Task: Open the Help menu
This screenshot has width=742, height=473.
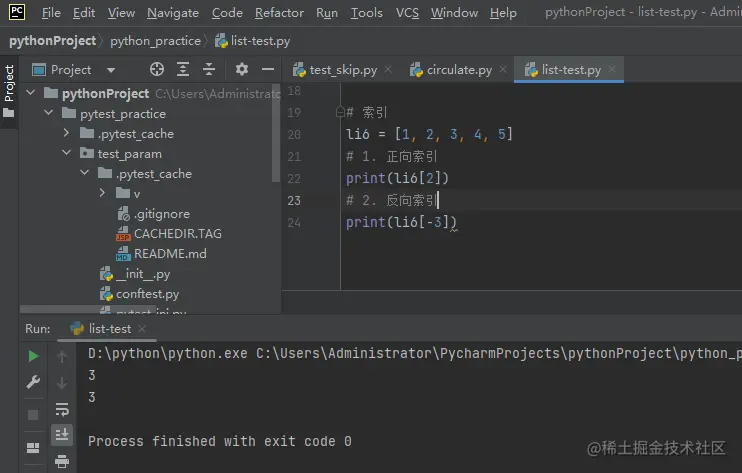Action: [x=503, y=13]
